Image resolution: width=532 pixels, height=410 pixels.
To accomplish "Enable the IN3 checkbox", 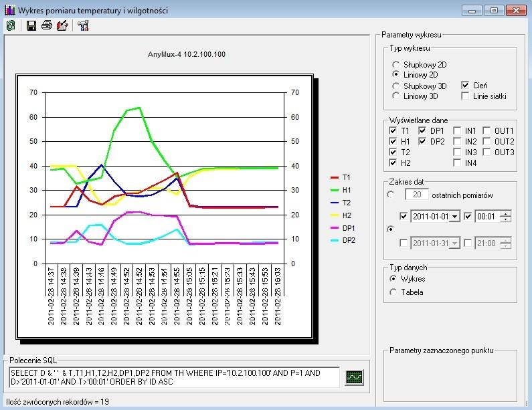I will pos(457,152).
